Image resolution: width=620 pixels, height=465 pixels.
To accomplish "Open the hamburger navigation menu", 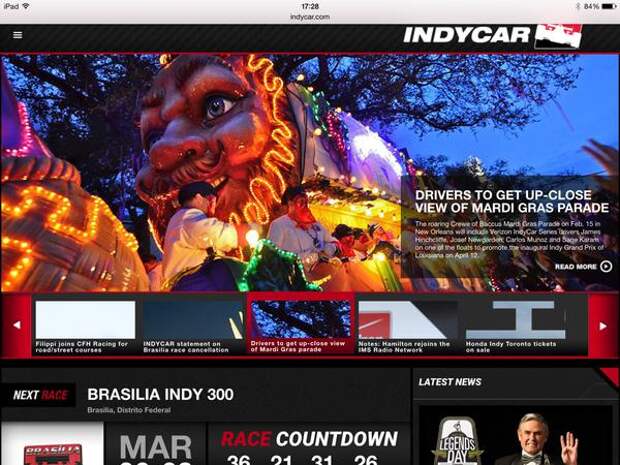I will coord(17,35).
